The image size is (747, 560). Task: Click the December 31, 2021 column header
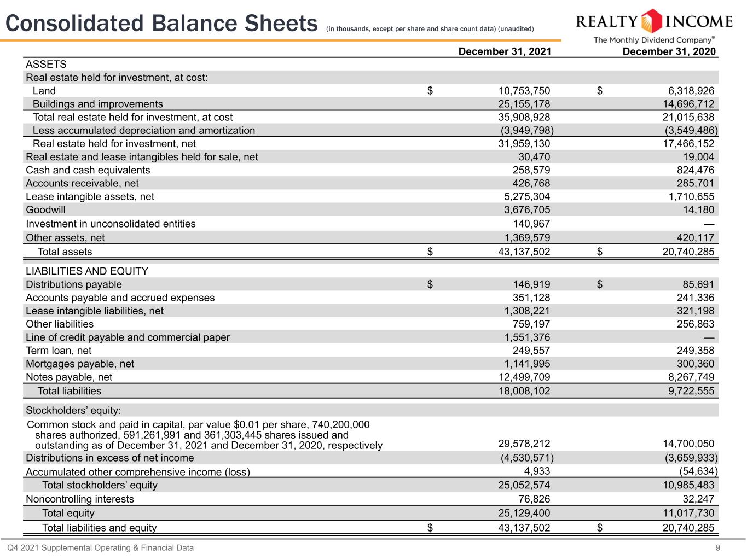pyautogui.click(x=505, y=51)
